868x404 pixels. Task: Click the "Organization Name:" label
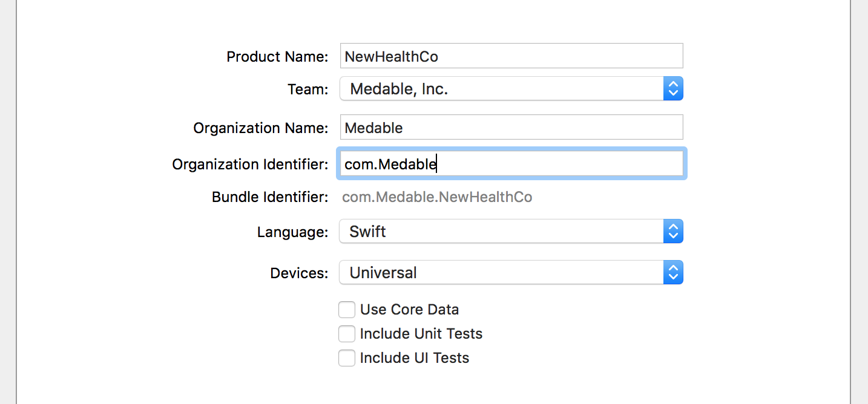pyautogui.click(x=260, y=128)
